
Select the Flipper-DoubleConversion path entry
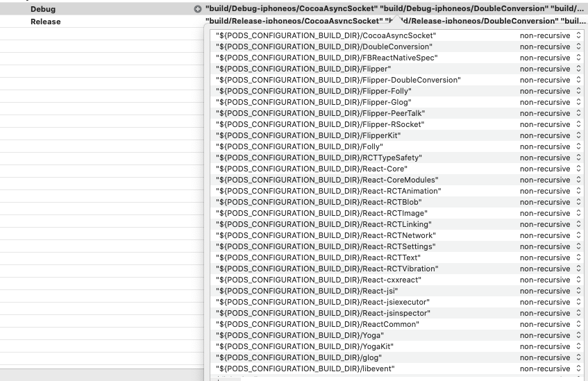click(338, 81)
